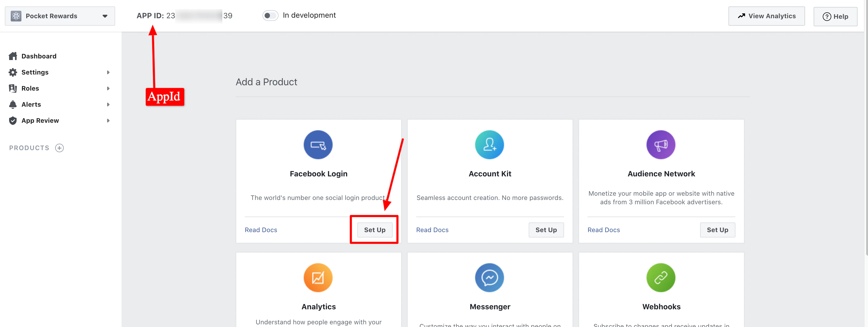Click the Account Kit product icon
Image resolution: width=868 pixels, height=327 pixels.
[490, 145]
